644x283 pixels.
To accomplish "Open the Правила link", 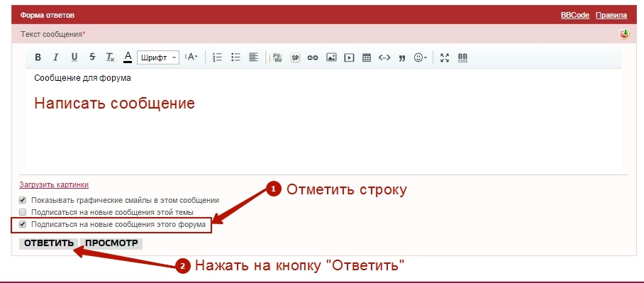I will [611, 15].
